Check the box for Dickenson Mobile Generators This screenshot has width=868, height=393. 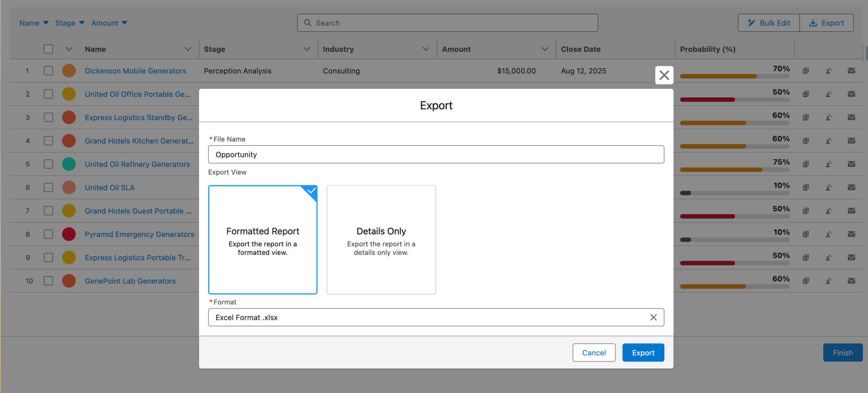48,71
